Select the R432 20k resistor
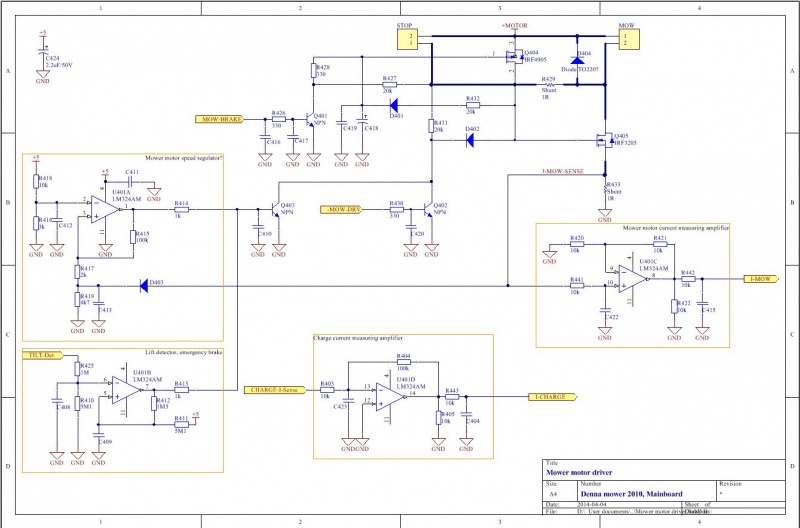 (473, 106)
